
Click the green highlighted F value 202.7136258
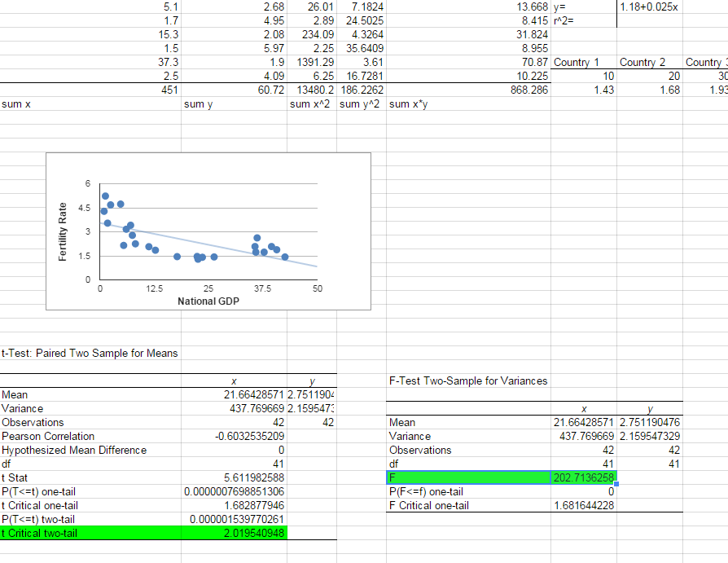(583, 477)
